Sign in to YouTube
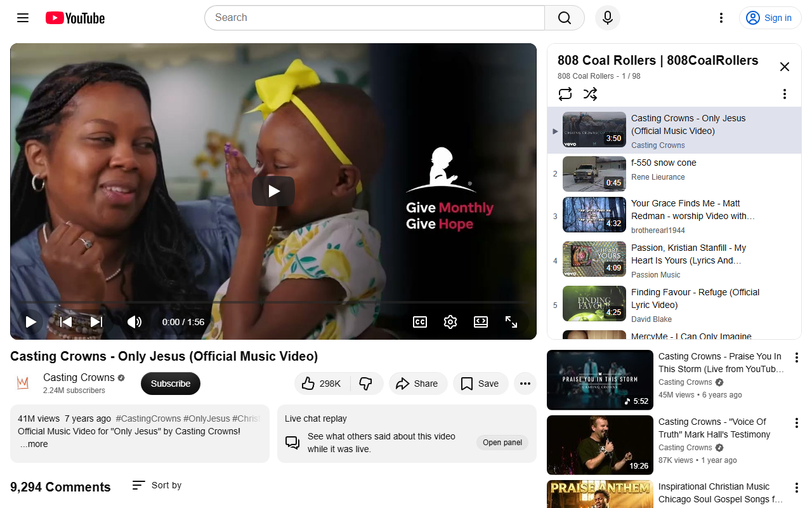 click(770, 18)
